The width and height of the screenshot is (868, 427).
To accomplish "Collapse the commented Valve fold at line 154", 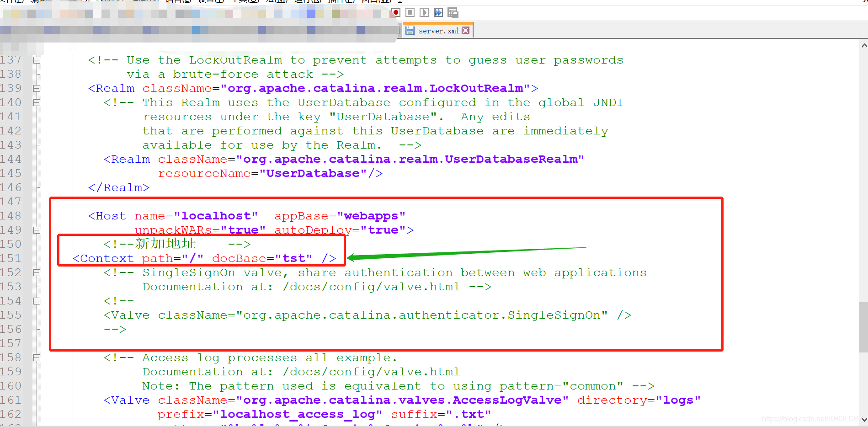I will pyautogui.click(x=37, y=301).
